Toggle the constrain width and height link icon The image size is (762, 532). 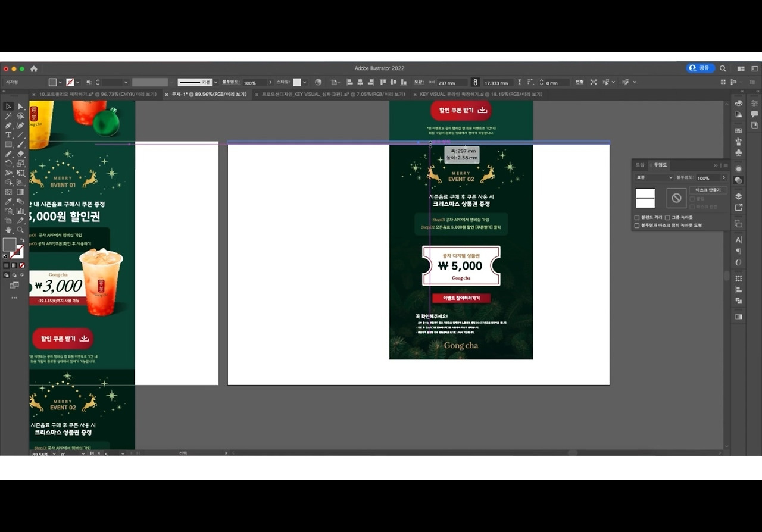475,82
